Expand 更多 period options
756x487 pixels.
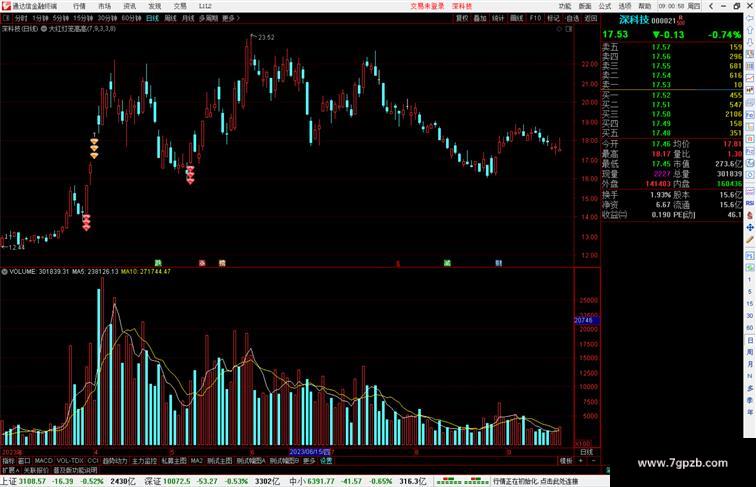point(230,18)
